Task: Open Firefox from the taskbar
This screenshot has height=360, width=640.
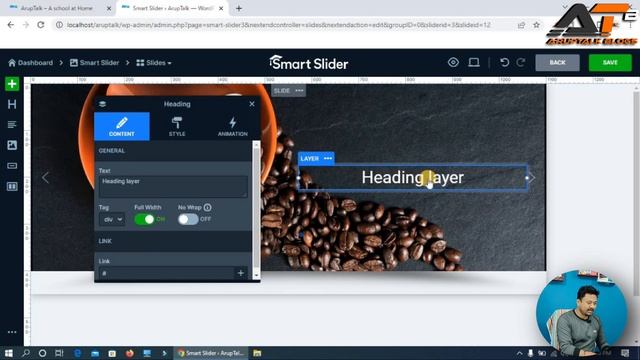Action: [x=130, y=353]
